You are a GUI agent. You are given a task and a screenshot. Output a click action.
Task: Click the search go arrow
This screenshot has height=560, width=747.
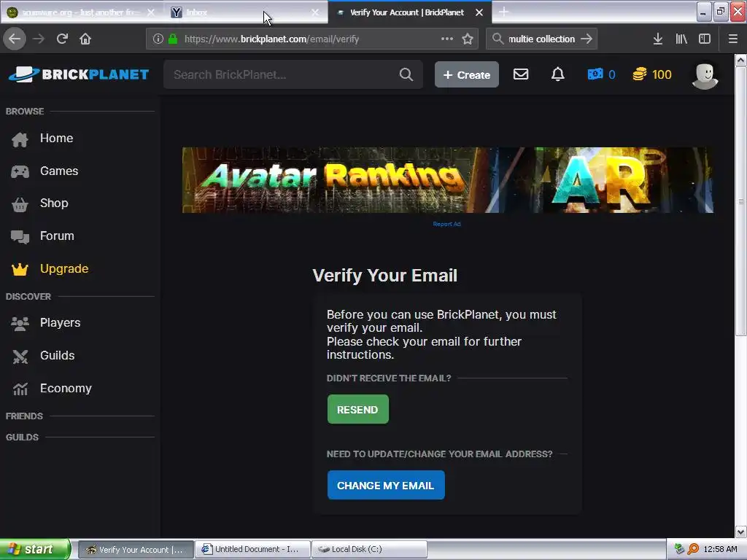587,39
